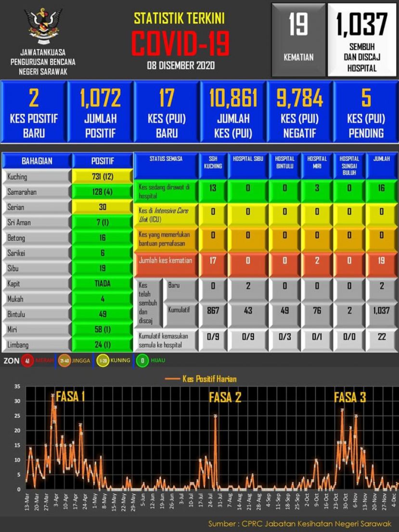
Task: Click the Kes Positif Harian legend marker
Action: [172, 379]
